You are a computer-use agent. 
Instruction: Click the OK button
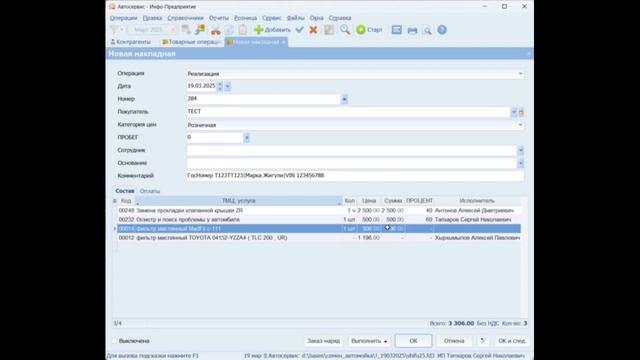(413, 341)
